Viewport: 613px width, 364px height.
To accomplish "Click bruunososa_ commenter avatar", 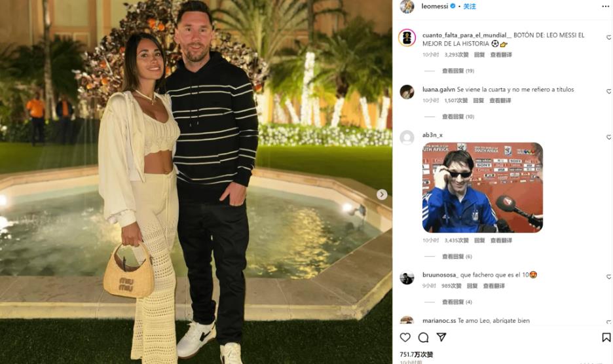I will click(407, 278).
